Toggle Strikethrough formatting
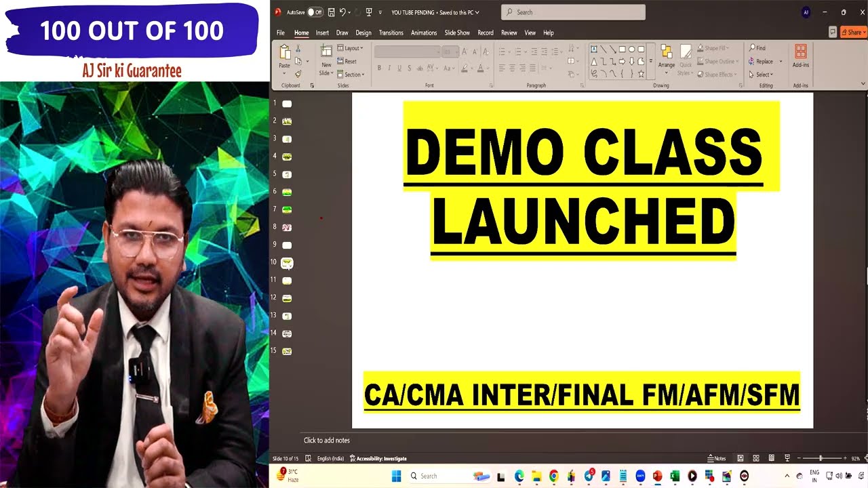 [420, 68]
